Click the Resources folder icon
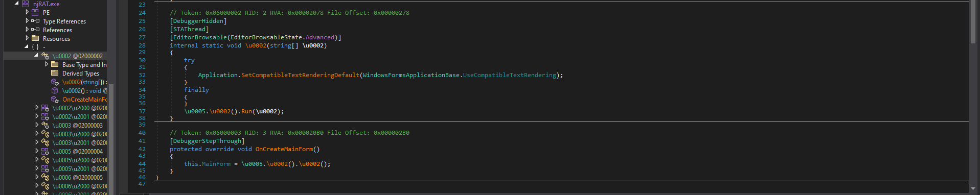Viewport: 980px width, 195px height. 35,38
